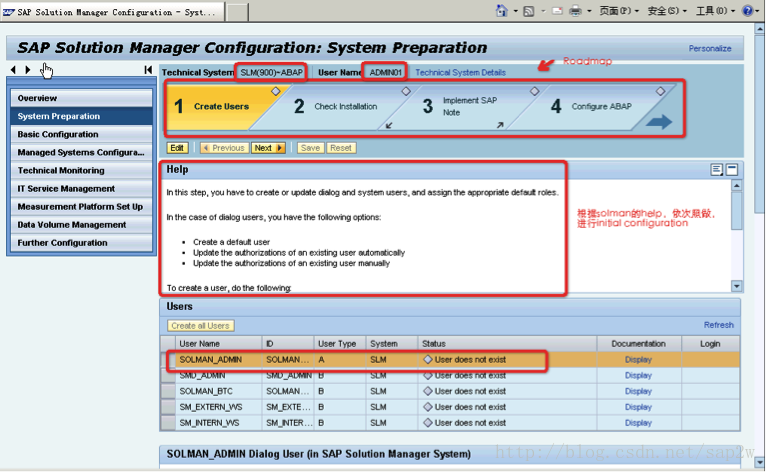Click the Status column header
This screenshot has height=472, width=766.
[507, 343]
